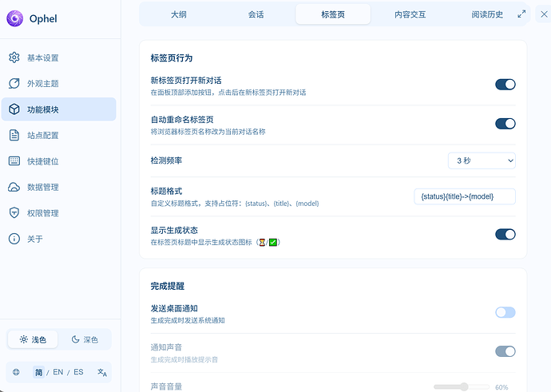This screenshot has height=392, width=551.
Task: Click the sun icon for light mode
Action: (x=23, y=339)
